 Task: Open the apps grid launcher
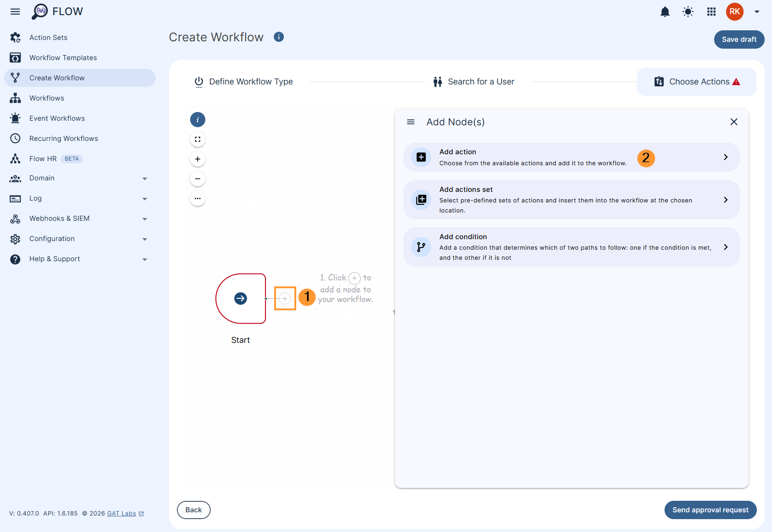click(x=711, y=11)
